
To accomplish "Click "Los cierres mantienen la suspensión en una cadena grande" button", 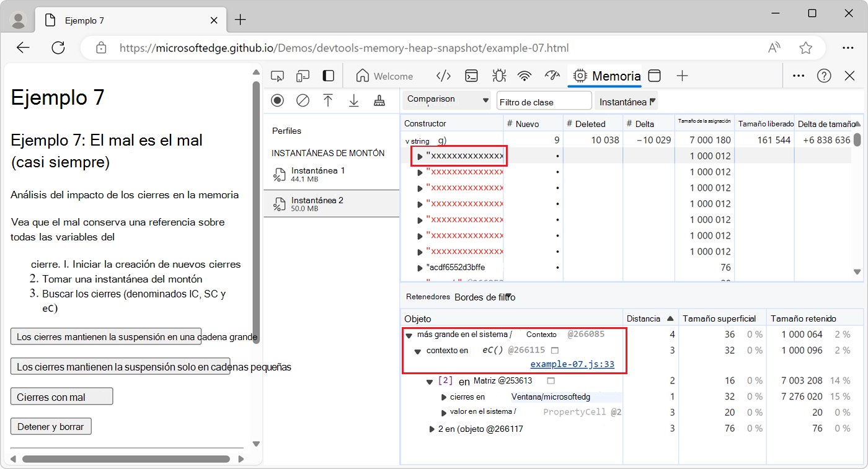I will pos(106,336).
